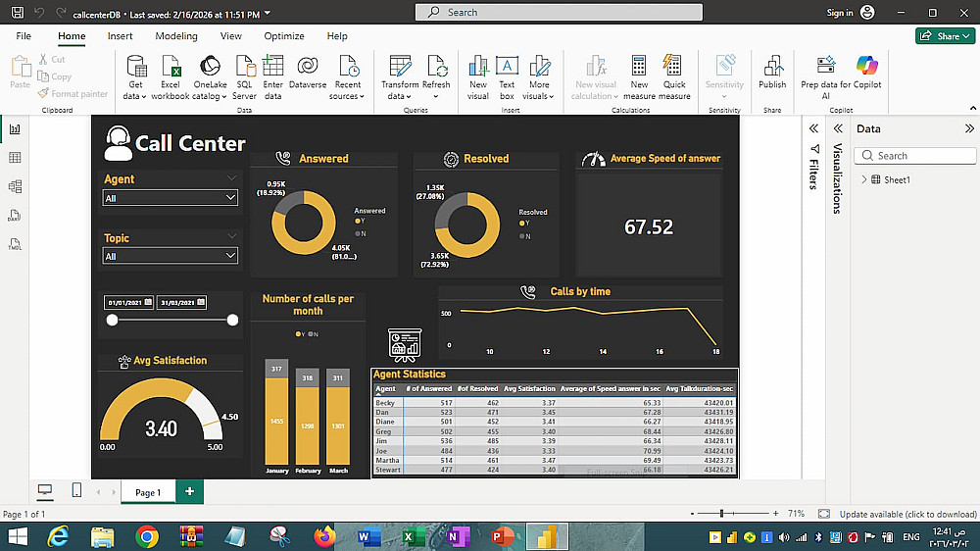The height and width of the screenshot is (551, 980).
Task: Open the Copilot icon
Action: click(867, 72)
